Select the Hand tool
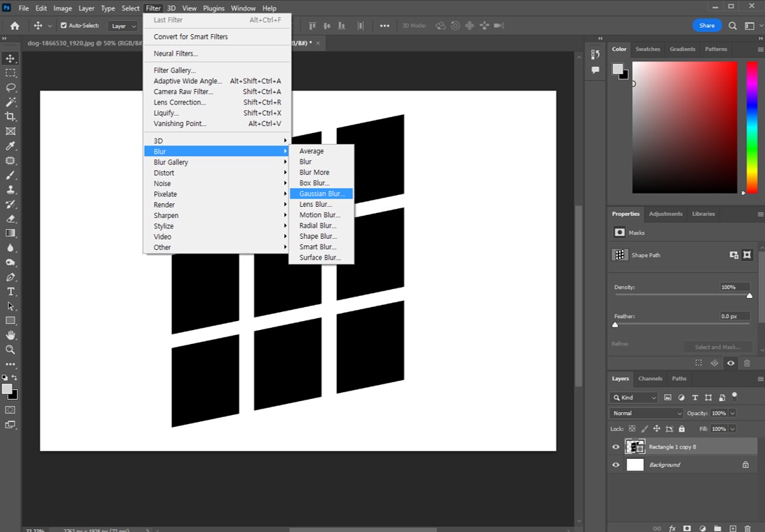 pos(10,336)
